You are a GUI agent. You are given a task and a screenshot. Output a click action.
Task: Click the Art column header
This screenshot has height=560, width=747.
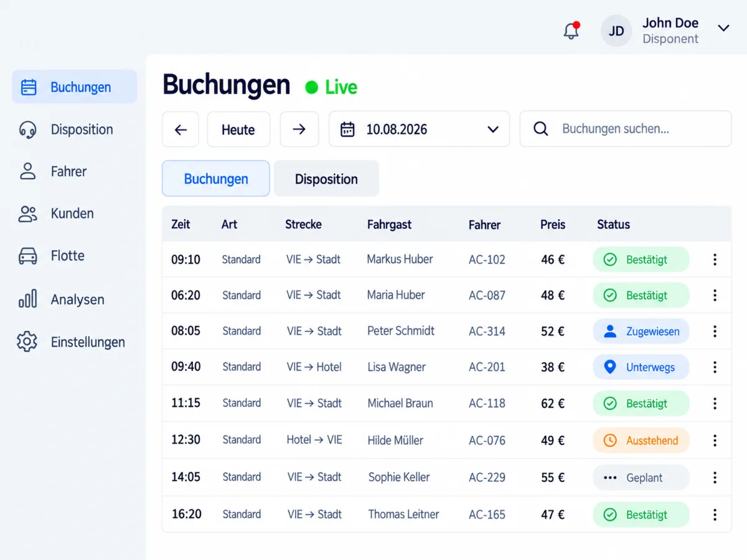coord(229,224)
